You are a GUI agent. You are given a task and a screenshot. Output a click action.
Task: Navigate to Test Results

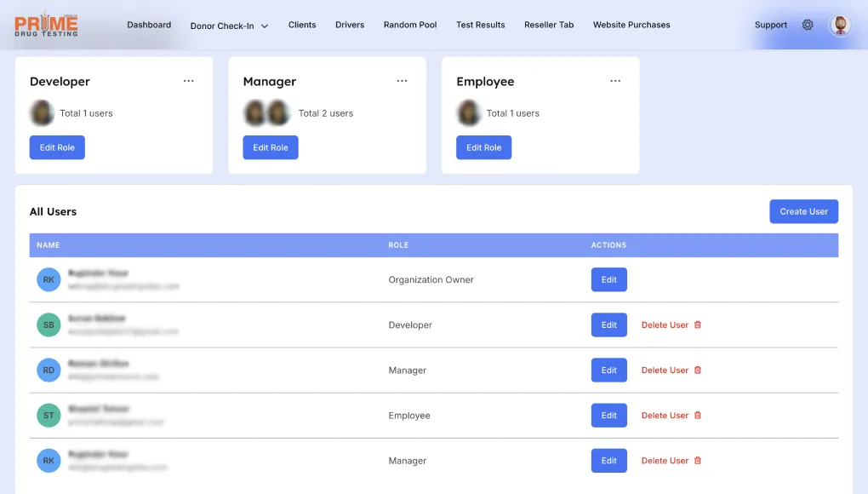[x=480, y=25]
